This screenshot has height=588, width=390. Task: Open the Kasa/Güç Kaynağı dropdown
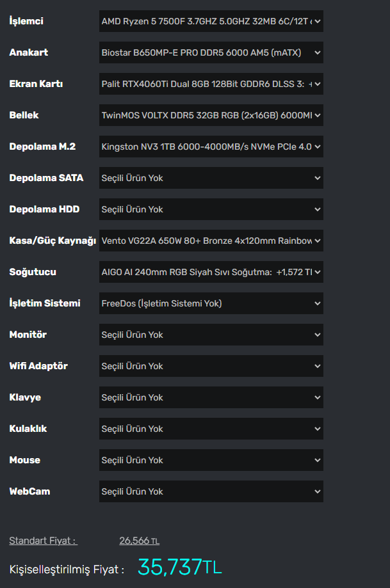pos(211,241)
